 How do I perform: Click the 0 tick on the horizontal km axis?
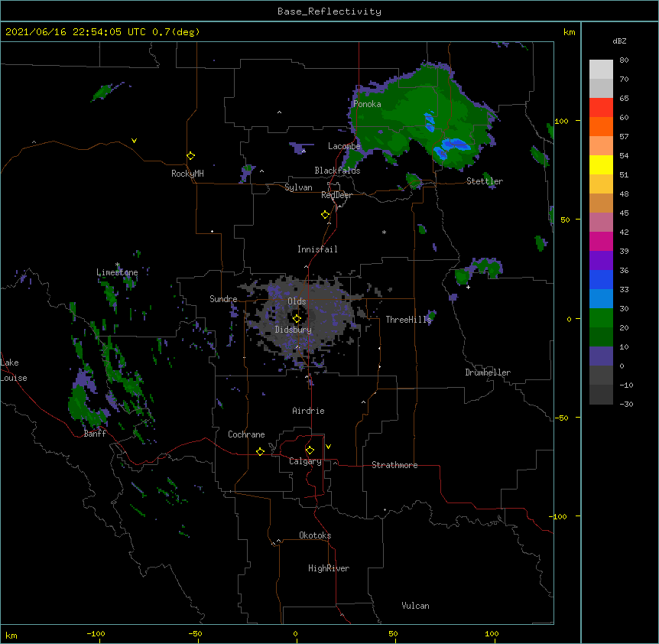pos(295,634)
